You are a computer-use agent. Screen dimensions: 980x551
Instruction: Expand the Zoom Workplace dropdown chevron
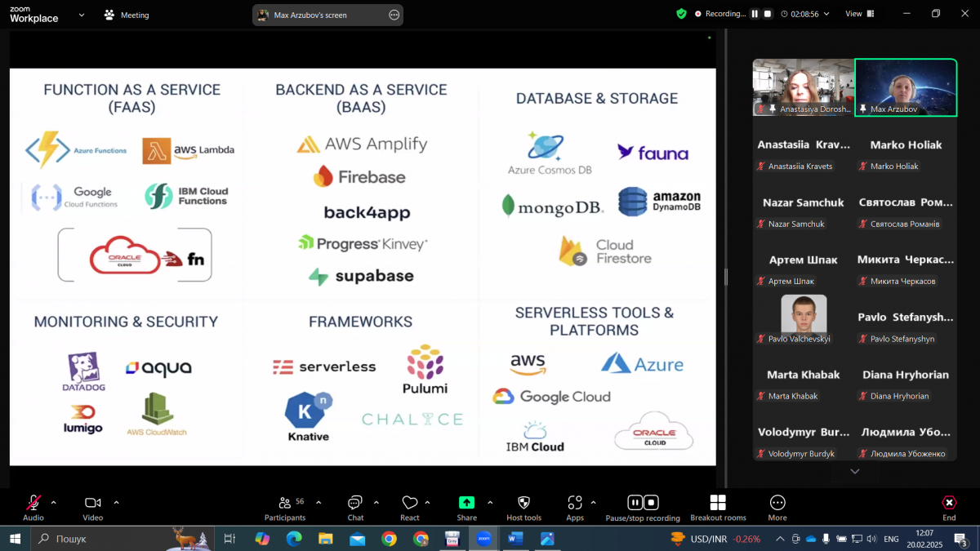click(x=82, y=15)
